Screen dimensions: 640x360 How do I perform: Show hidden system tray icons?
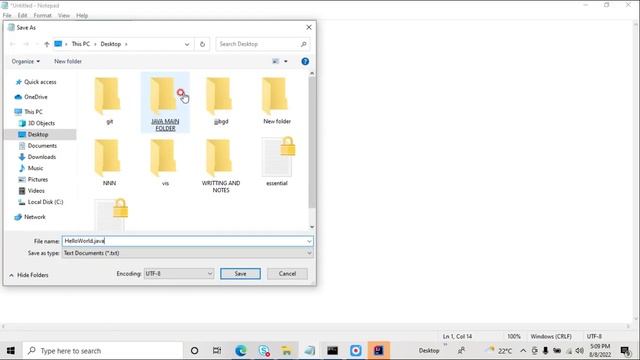[523, 351]
